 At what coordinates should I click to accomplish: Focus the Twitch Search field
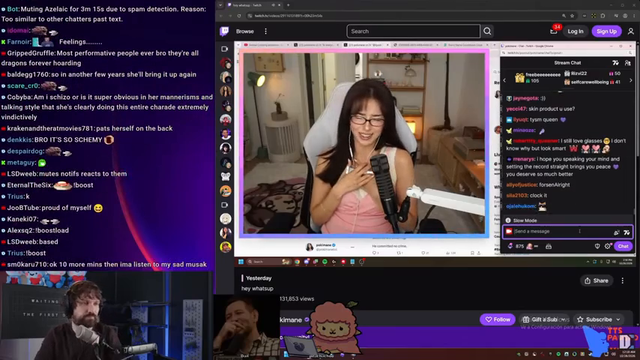(413, 31)
